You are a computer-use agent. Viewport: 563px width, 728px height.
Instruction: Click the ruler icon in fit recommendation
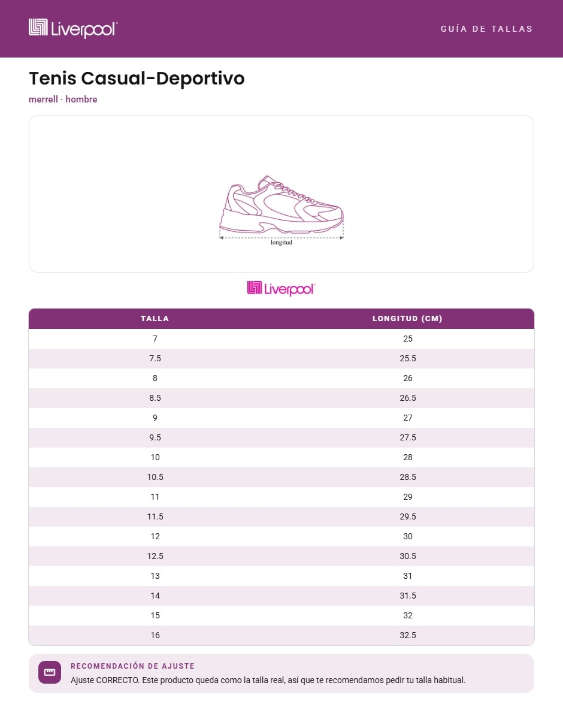tap(50, 672)
